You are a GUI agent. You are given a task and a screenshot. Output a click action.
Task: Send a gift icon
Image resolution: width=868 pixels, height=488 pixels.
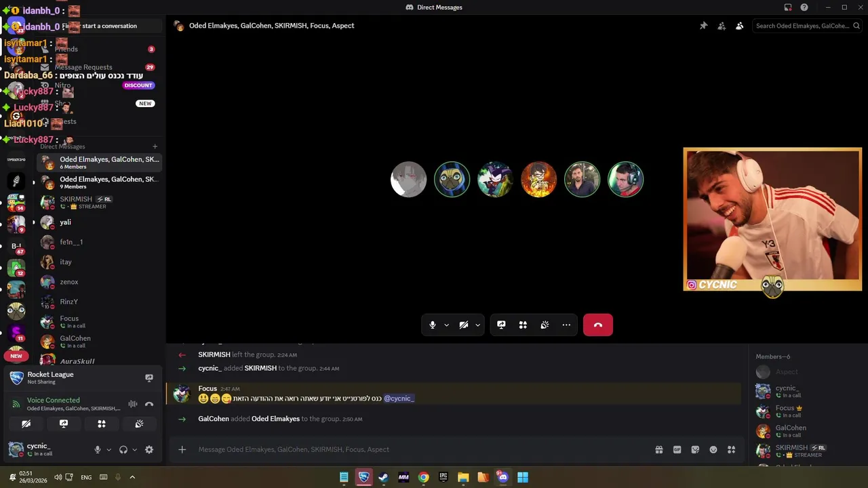658,449
